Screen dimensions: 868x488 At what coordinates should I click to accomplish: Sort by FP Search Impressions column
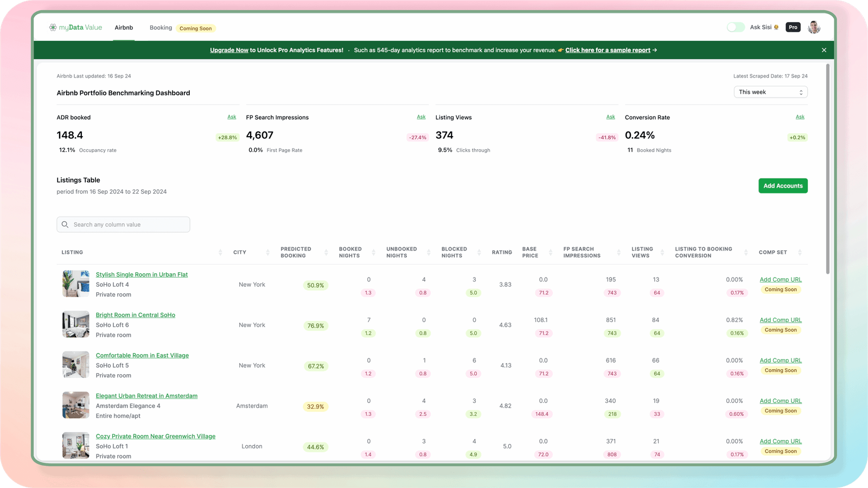click(618, 253)
